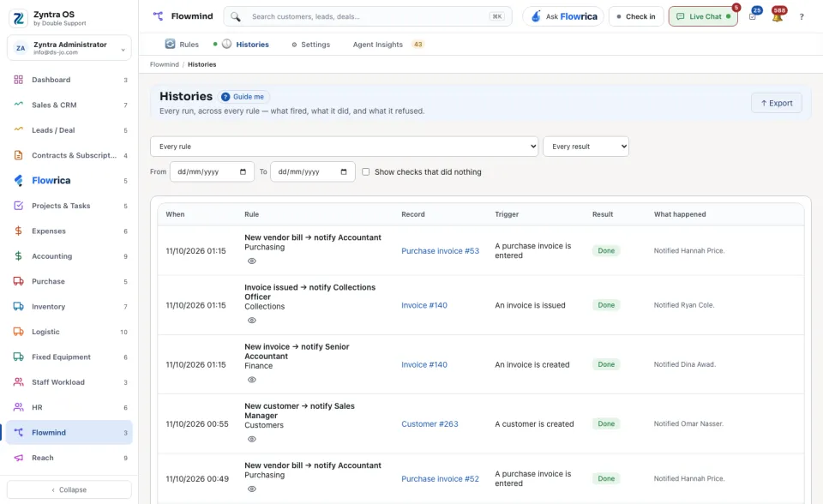Open the From date calendar picker
Image resolution: width=823 pixels, height=504 pixels.
243,171
